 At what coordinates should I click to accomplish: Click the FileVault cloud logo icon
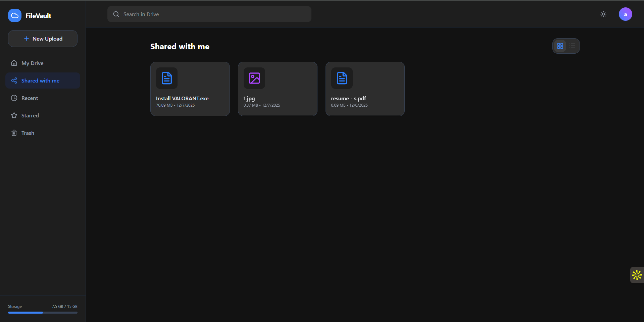[14, 15]
